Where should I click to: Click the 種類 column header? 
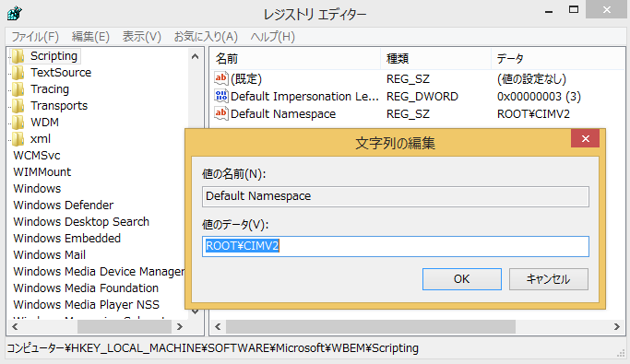(436, 59)
